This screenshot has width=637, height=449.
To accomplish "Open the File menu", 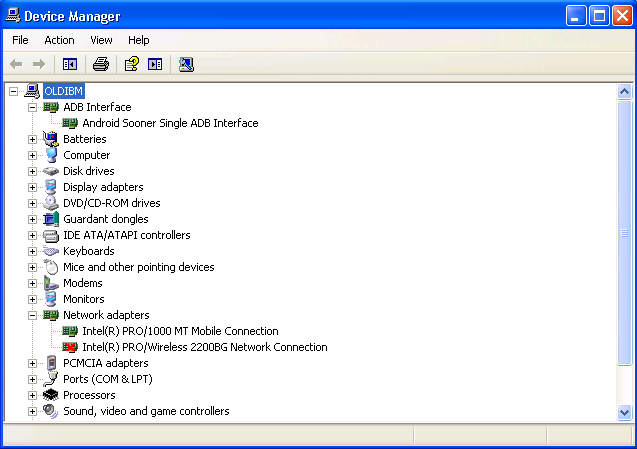I will (x=20, y=40).
